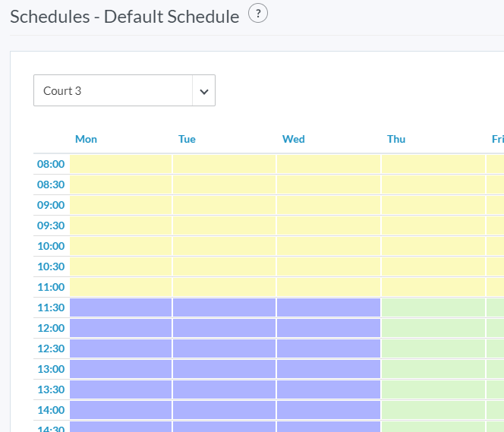This screenshot has width=504, height=432.
Task: Select the Wed column header
Action: (293, 139)
